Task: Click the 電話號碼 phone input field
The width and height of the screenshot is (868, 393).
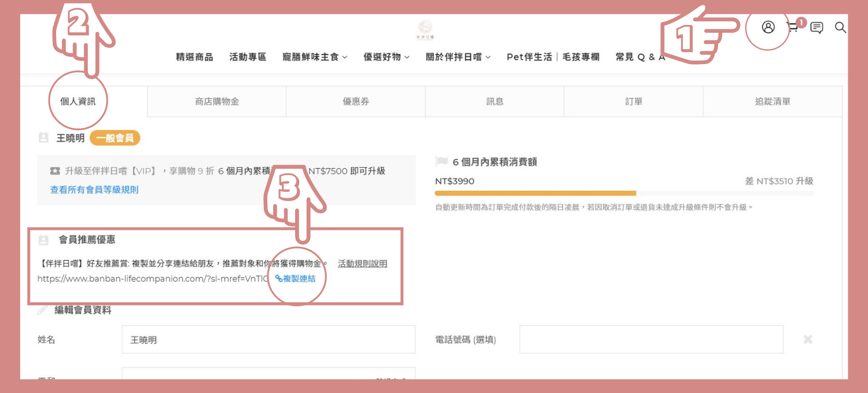Action: [x=651, y=340]
